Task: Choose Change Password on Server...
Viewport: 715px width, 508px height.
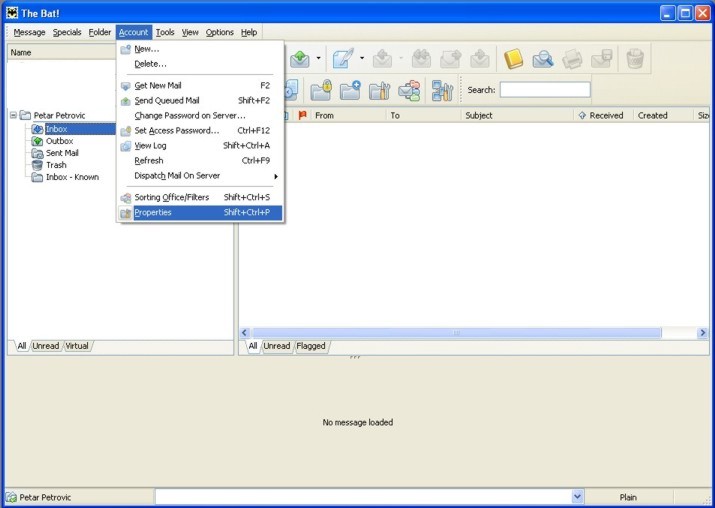Action: [x=200, y=115]
